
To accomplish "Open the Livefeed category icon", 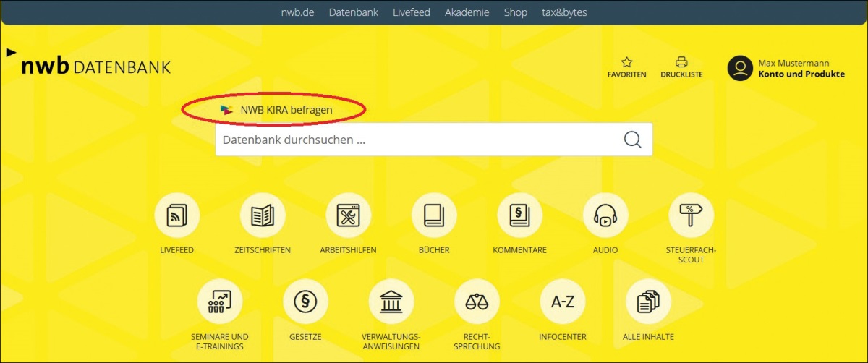I will 177,215.
